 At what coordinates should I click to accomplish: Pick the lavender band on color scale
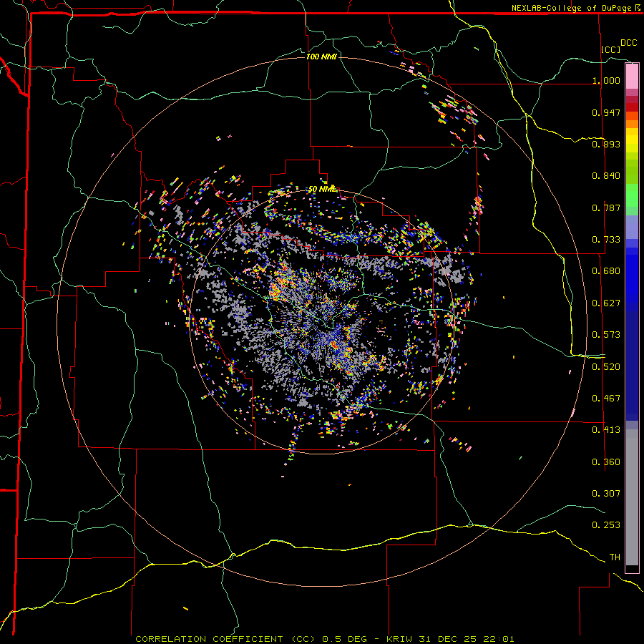tap(632, 227)
